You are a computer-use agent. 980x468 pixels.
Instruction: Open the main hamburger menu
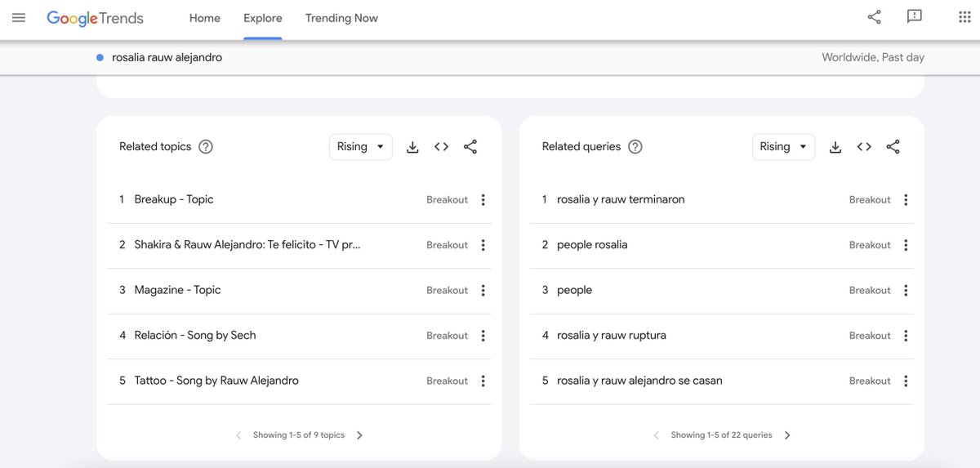click(19, 18)
